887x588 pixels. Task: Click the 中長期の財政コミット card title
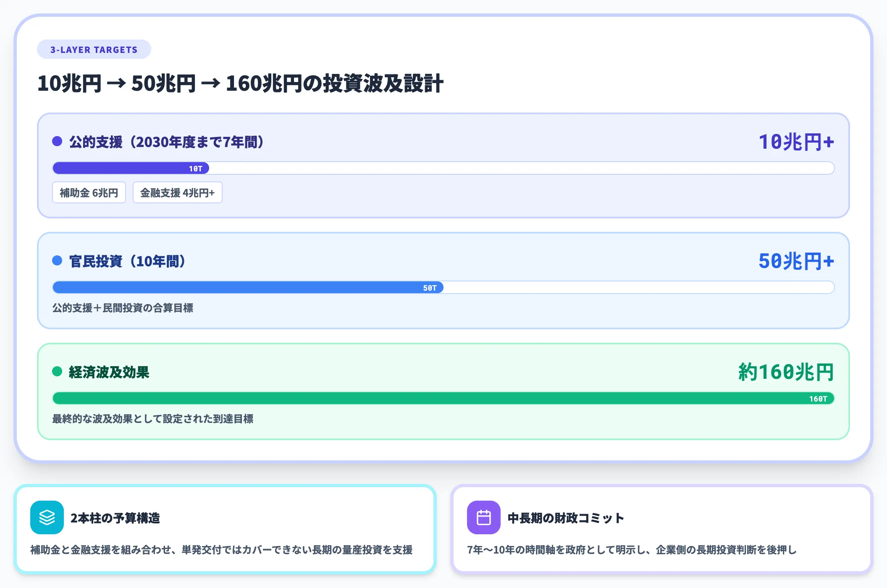[x=566, y=518]
